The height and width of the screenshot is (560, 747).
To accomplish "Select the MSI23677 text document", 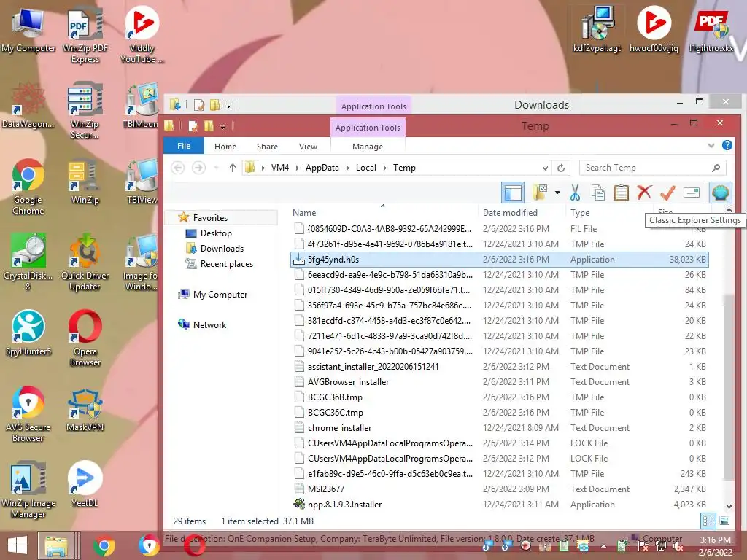I will click(499, 489).
